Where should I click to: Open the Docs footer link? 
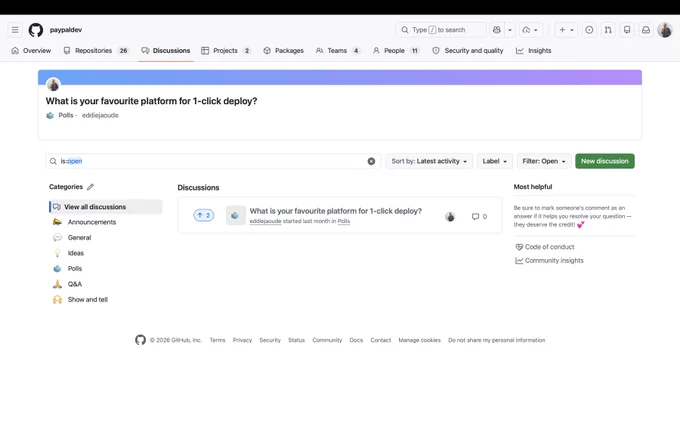coord(356,341)
